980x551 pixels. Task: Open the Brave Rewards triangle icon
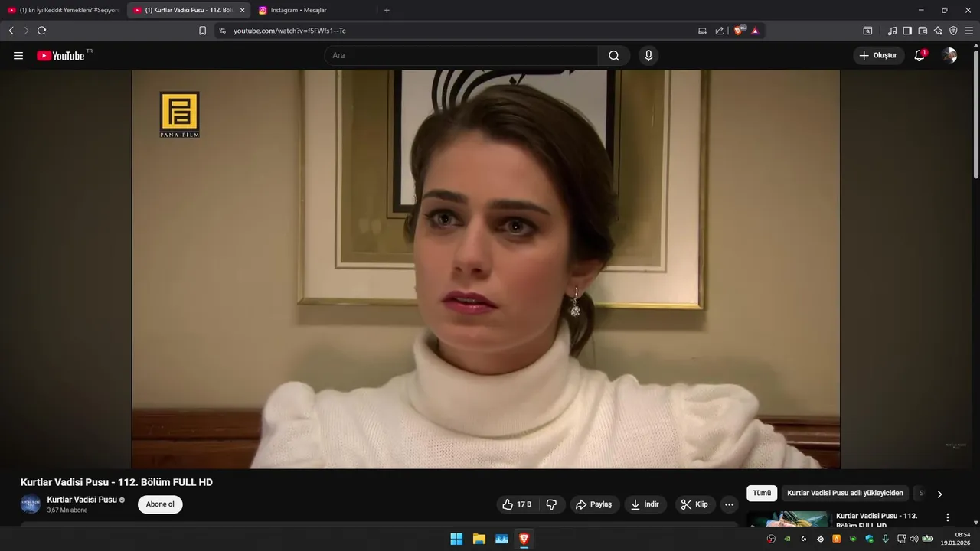pyautogui.click(x=755, y=31)
